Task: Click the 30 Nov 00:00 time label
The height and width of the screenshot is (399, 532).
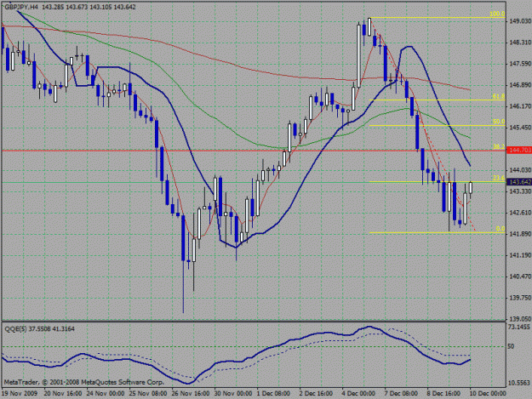Action: point(233,394)
